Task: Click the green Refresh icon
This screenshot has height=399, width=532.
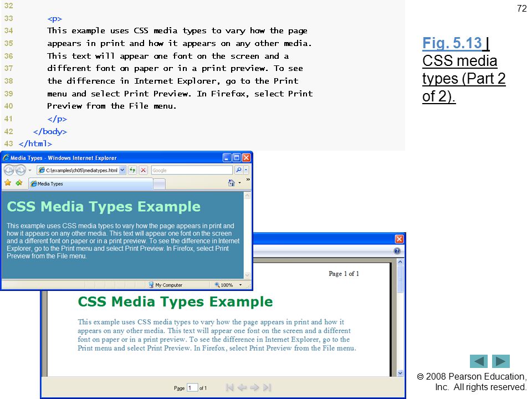Action: click(132, 170)
